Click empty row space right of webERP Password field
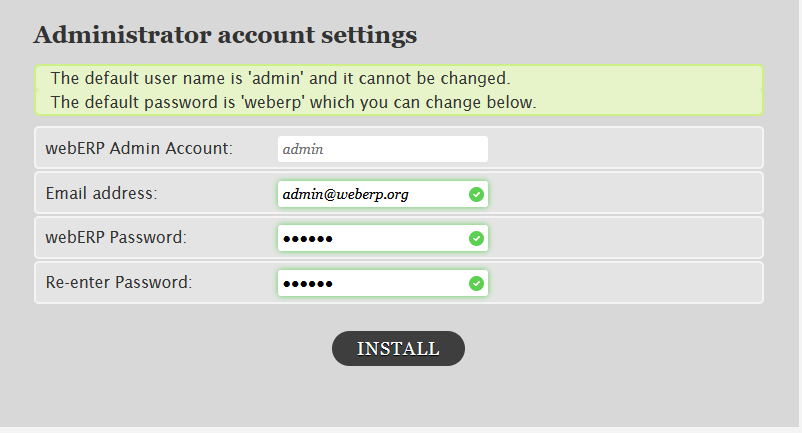Viewport: 802px width, 433px height. (x=625, y=238)
